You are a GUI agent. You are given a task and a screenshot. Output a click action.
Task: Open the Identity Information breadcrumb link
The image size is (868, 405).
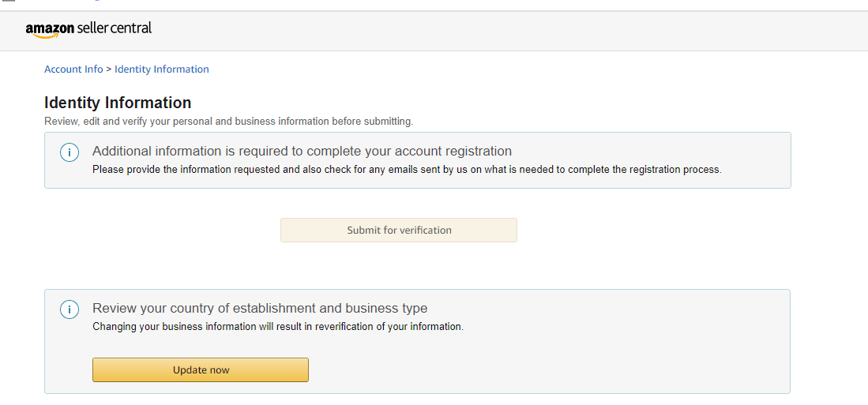[162, 69]
